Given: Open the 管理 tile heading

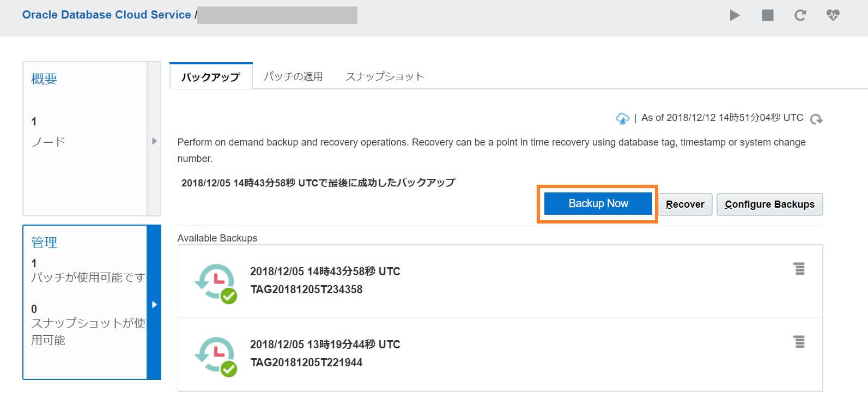Looking at the screenshot, I should (44, 243).
